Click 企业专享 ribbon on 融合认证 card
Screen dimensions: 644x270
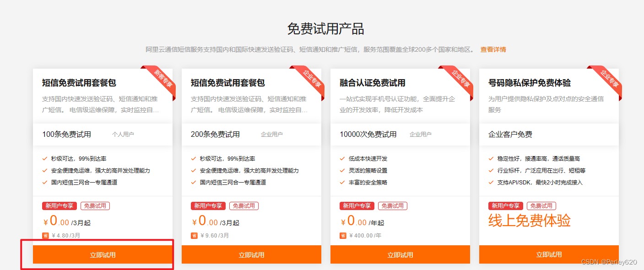pyautogui.click(x=458, y=81)
